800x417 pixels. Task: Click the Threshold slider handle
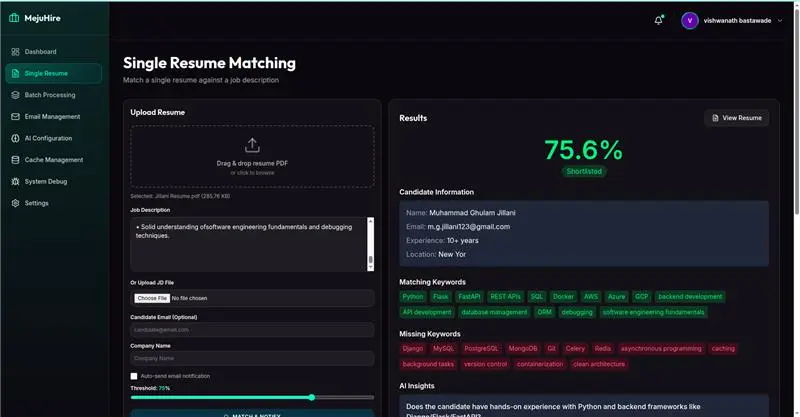click(x=312, y=397)
